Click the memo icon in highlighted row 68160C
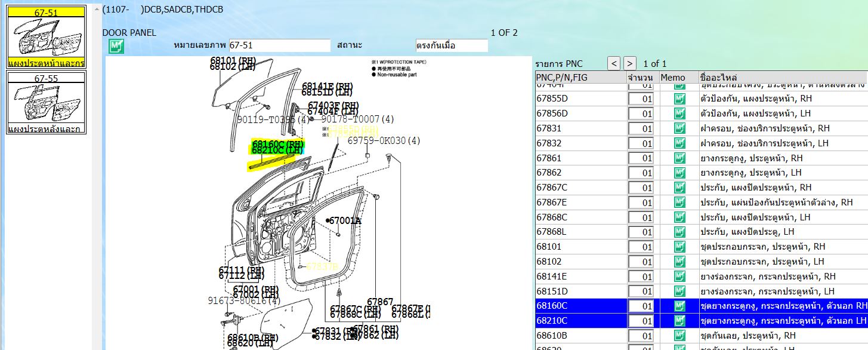 [679, 306]
